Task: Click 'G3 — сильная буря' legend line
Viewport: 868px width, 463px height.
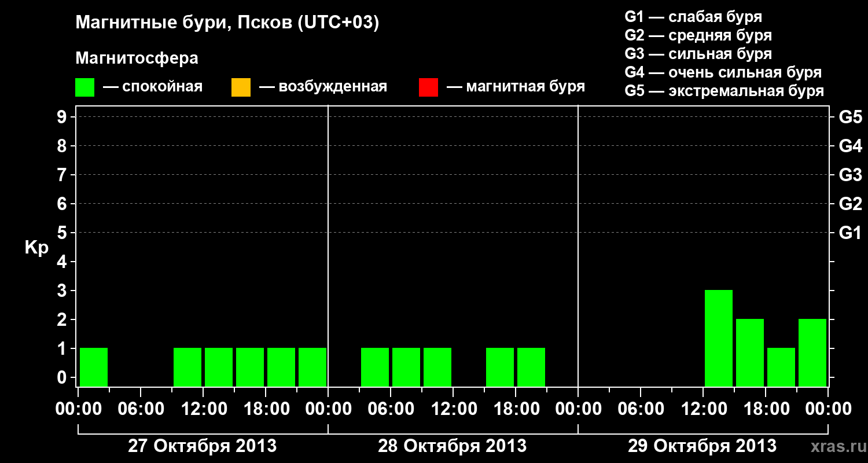Action: [x=698, y=54]
